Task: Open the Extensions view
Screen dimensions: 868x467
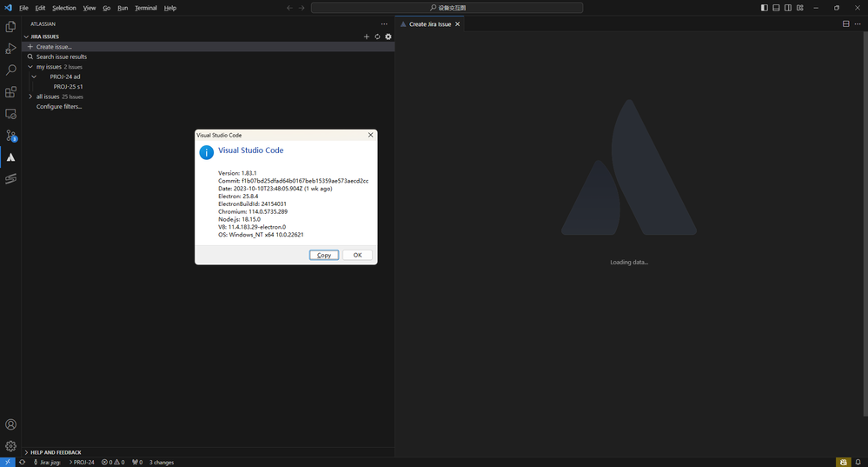Action: (x=10, y=92)
